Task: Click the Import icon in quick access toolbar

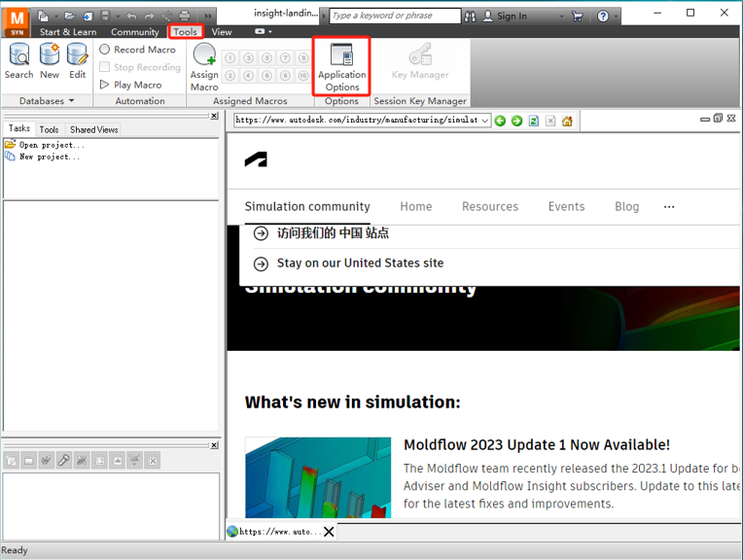Action: click(88, 17)
